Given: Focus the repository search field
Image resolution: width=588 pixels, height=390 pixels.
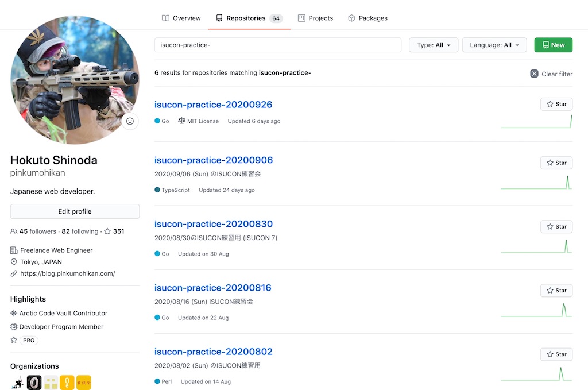Looking at the screenshot, I should tap(278, 45).
